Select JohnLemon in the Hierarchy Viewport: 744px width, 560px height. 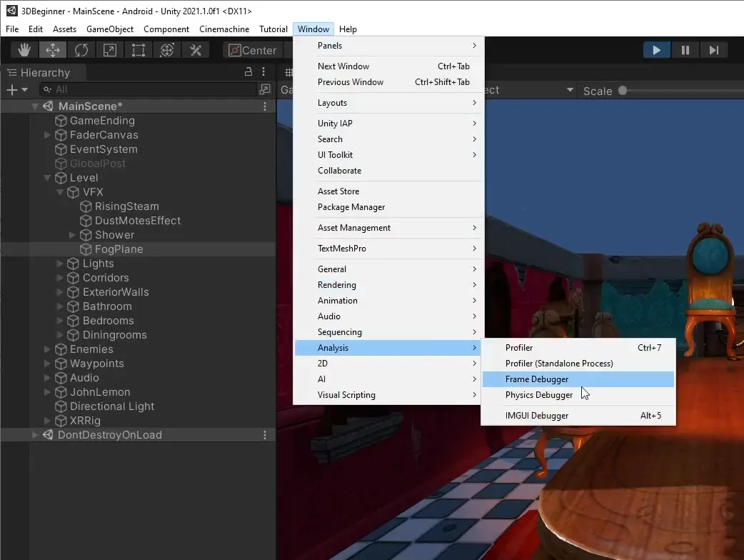click(100, 392)
